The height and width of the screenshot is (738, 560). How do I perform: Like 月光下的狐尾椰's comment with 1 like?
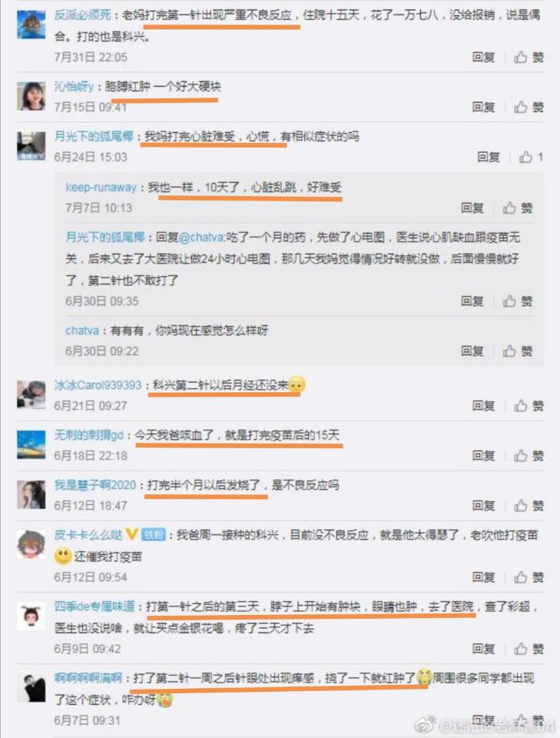click(x=531, y=157)
